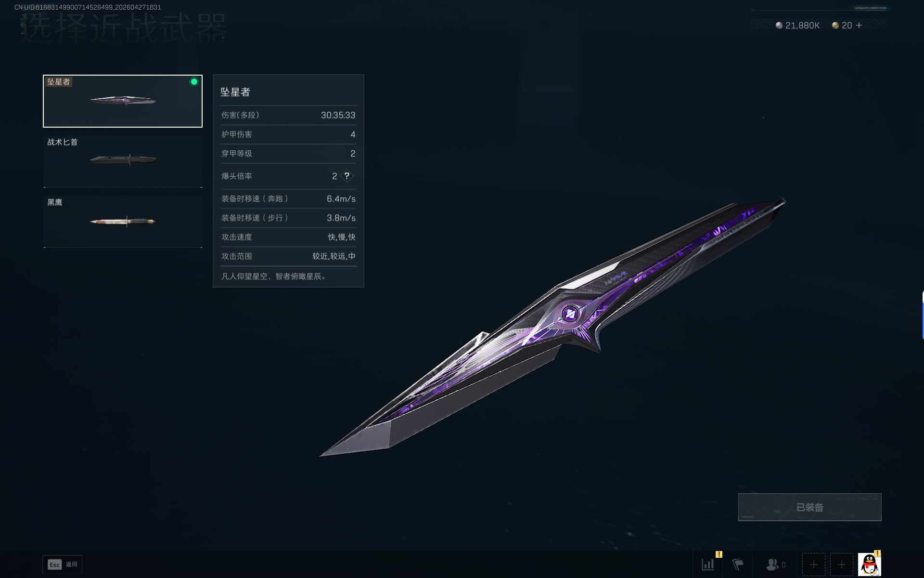Click the 伤害(多段) damage stat row
Viewport: 924px width, 578px height.
click(288, 115)
